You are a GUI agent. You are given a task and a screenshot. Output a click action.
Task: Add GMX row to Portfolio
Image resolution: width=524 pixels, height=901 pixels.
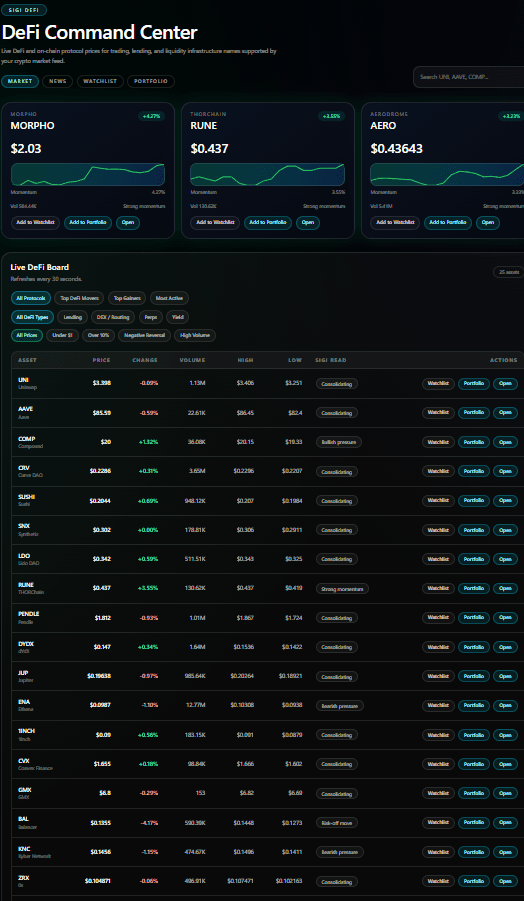click(x=474, y=794)
